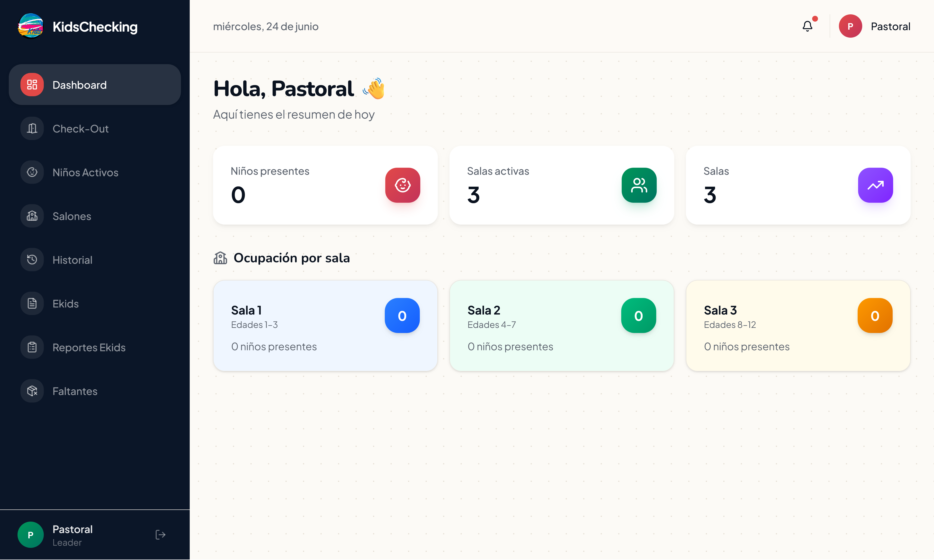Click 'Aquí tienes el resumen de hoy'
The image size is (934, 560).
(x=294, y=114)
